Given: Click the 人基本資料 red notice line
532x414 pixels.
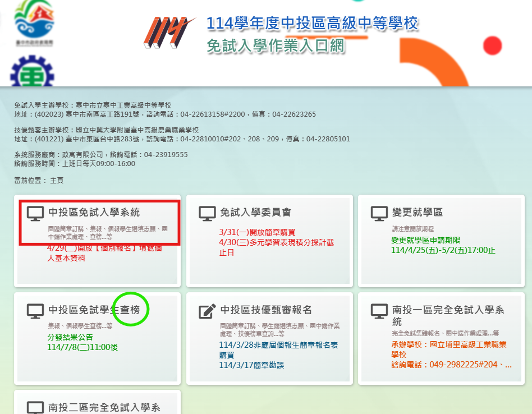Looking at the screenshot, I should tap(66, 259).
